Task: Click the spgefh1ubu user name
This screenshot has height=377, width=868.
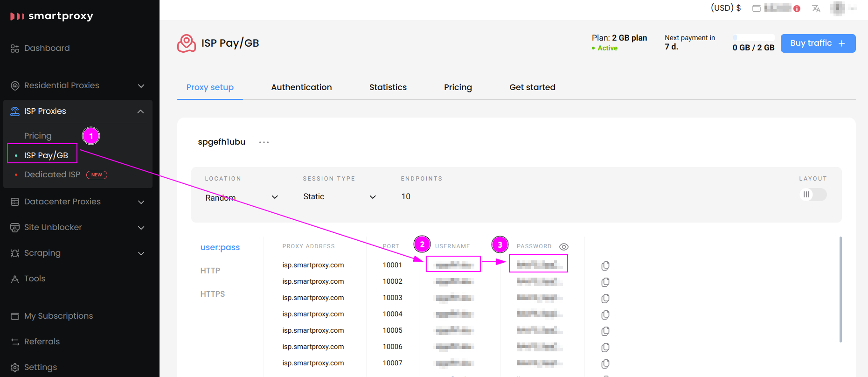Action: tap(222, 142)
